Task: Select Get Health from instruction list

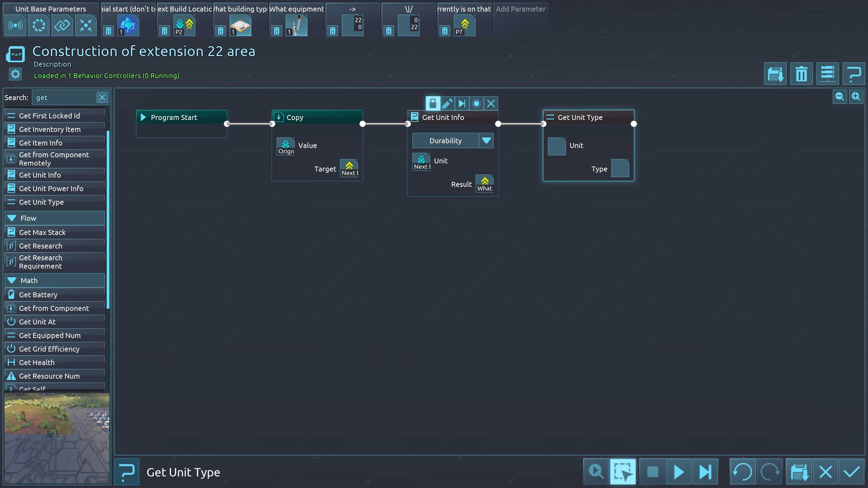Action: (x=37, y=363)
